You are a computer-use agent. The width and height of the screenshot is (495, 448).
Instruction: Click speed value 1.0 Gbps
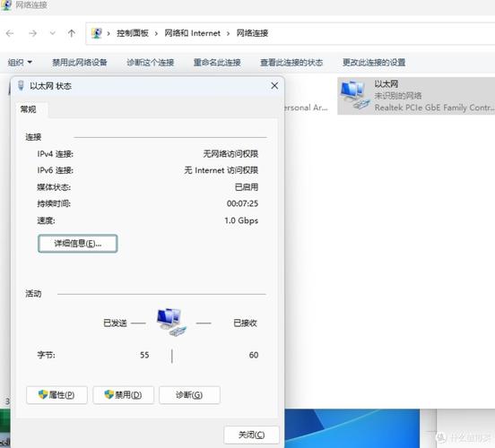coord(241,220)
